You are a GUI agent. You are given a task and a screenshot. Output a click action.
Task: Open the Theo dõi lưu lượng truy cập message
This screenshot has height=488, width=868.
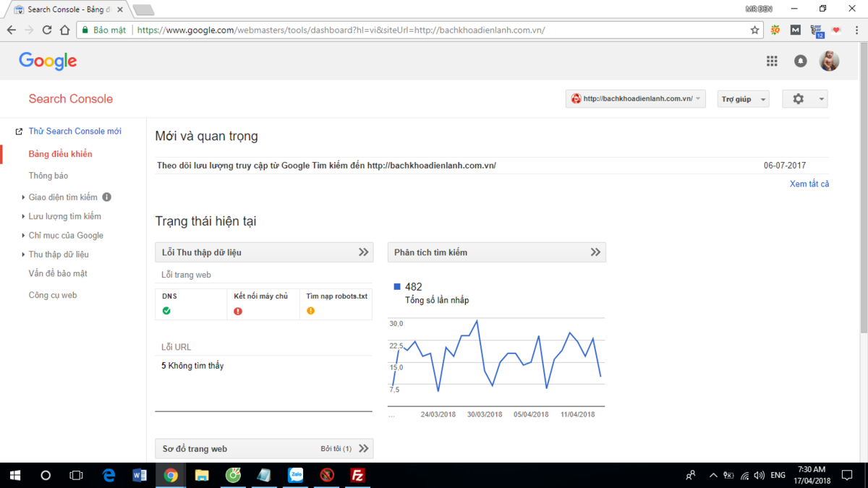[x=326, y=166]
